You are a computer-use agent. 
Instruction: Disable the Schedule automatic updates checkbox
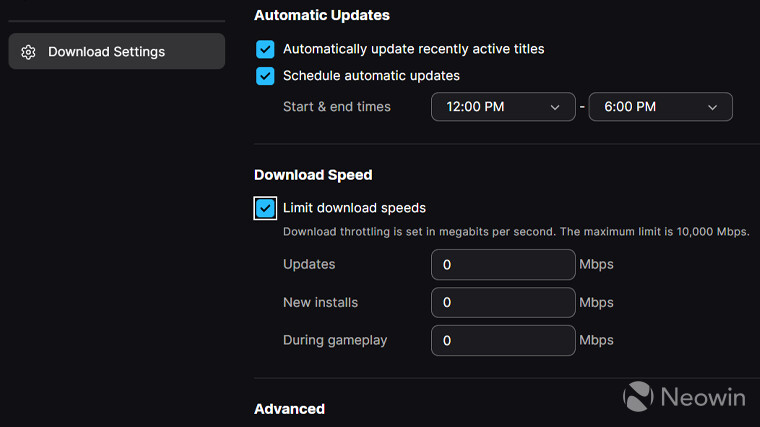265,76
